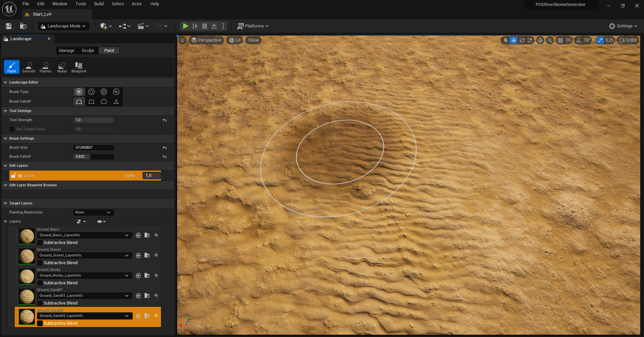Browse to Ground_Sand02 layer info asset
644x337 pixels.
tap(147, 316)
